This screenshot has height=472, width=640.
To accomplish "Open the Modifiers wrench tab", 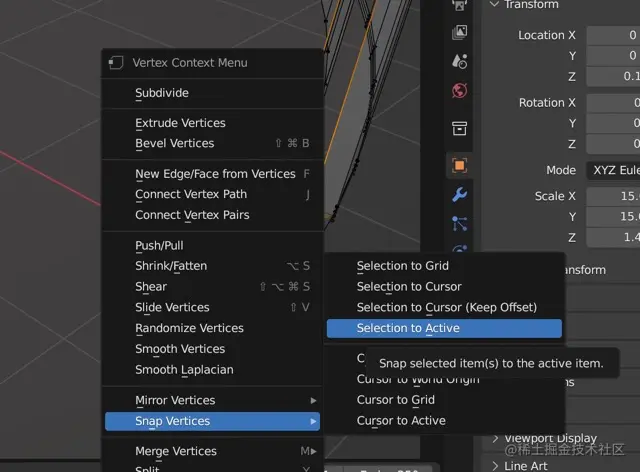I will tap(460, 194).
